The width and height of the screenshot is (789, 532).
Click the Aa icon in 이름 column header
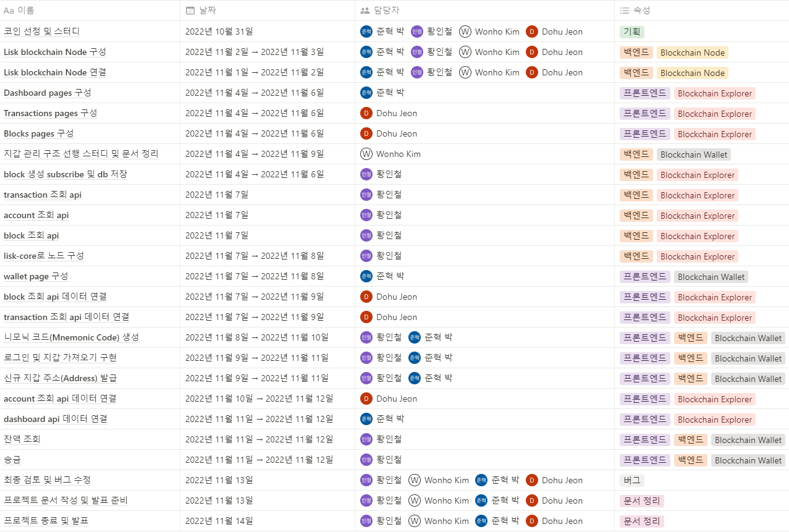(9, 11)
